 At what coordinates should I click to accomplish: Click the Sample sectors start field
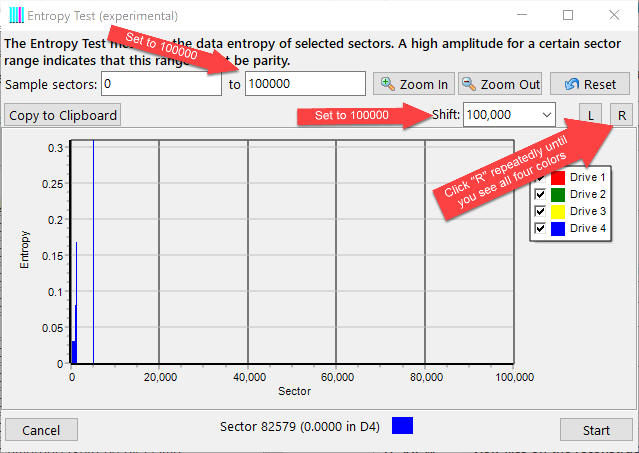point(160,84)
